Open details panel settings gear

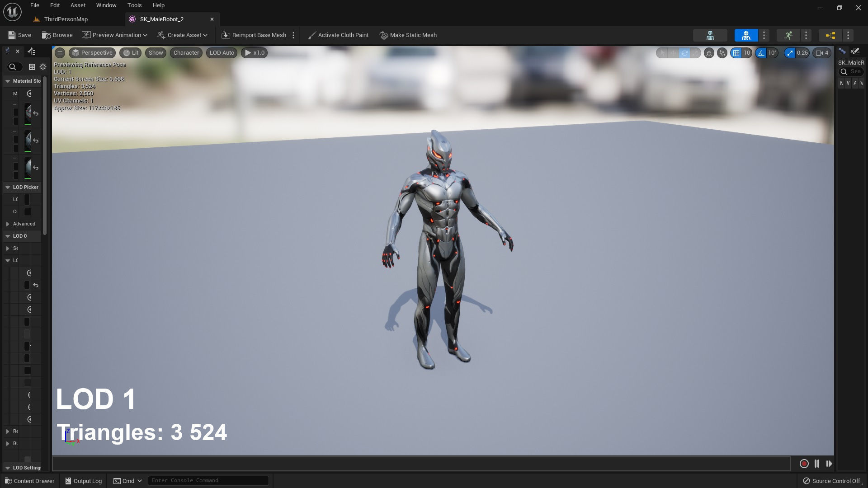tap(43, 67)
